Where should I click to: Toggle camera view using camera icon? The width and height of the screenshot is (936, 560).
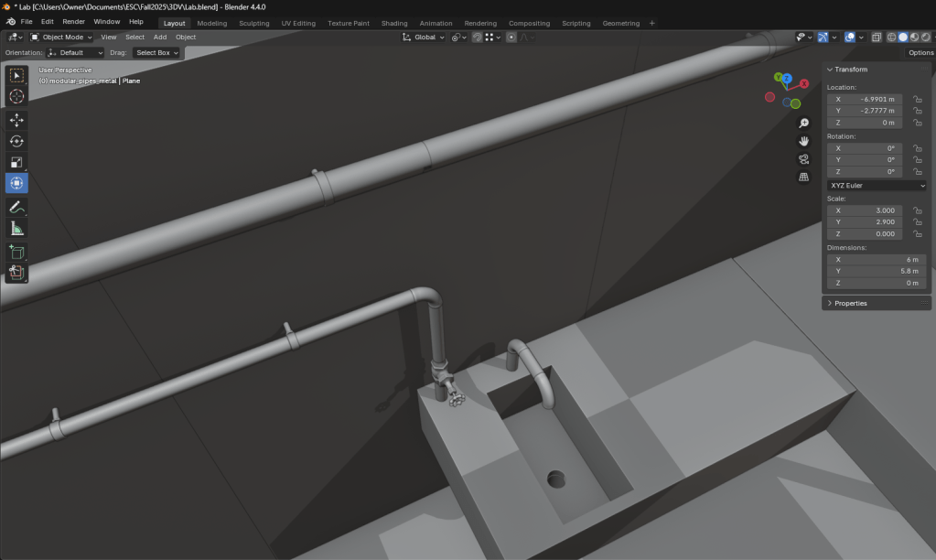coord(803,159)
